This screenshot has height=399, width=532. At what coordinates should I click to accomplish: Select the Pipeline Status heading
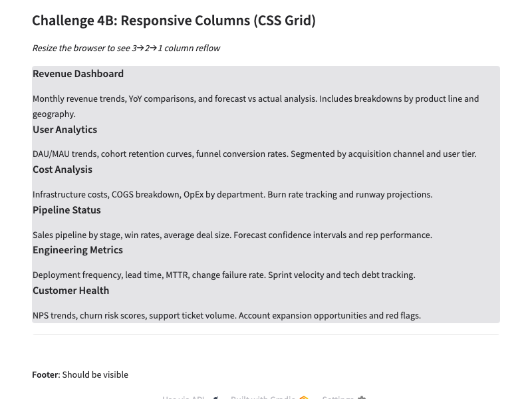pos(66,210)
